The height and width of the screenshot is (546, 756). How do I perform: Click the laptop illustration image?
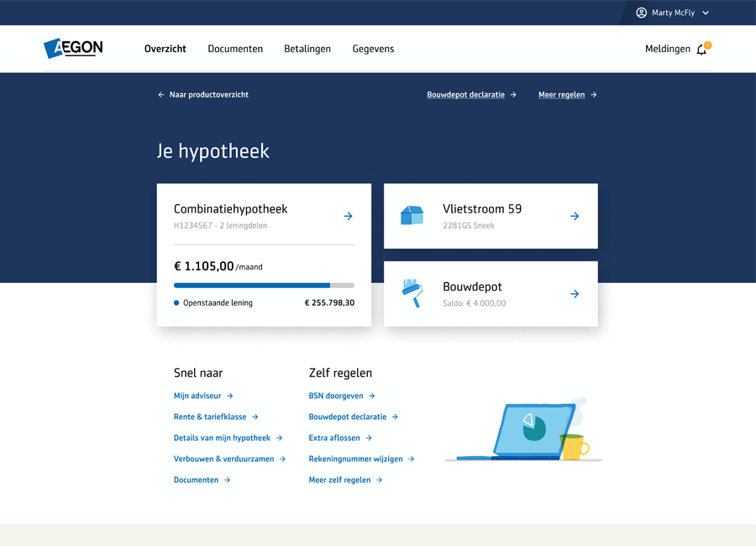coord(522,430)
